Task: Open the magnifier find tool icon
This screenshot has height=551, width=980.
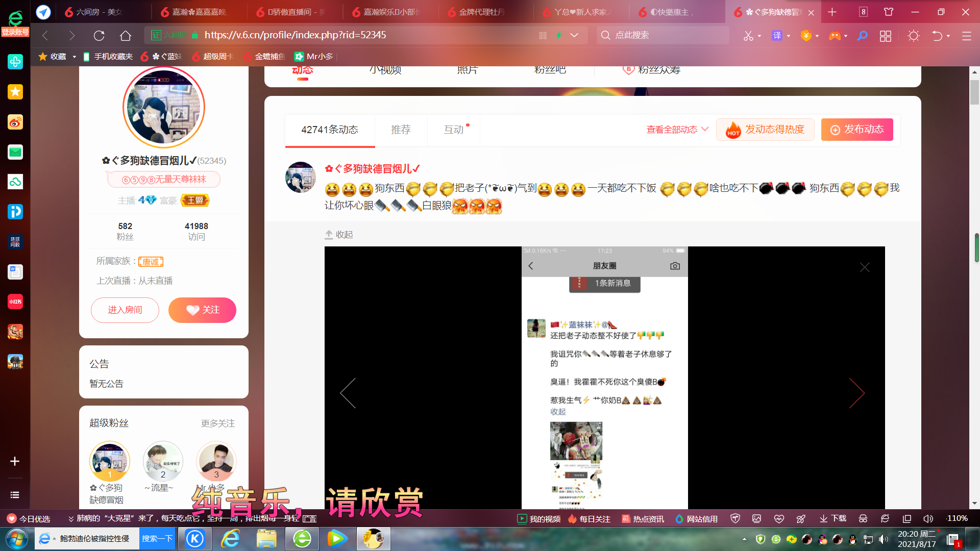Action: point(862,35)
